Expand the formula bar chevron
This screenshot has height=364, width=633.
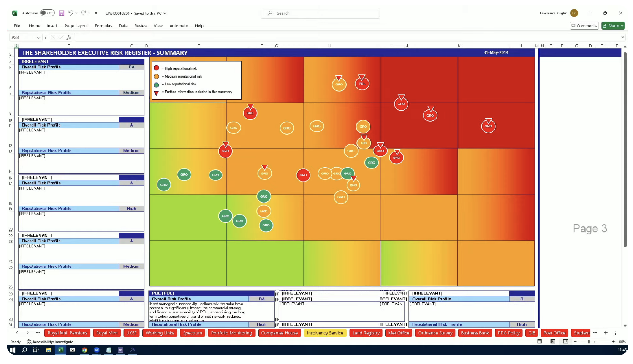pos(622,37)
